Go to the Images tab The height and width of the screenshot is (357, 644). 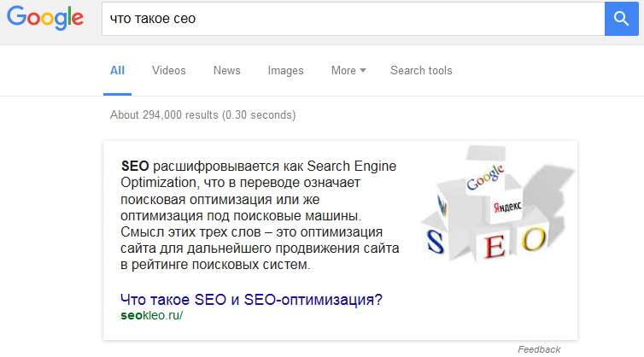[285, 71]
